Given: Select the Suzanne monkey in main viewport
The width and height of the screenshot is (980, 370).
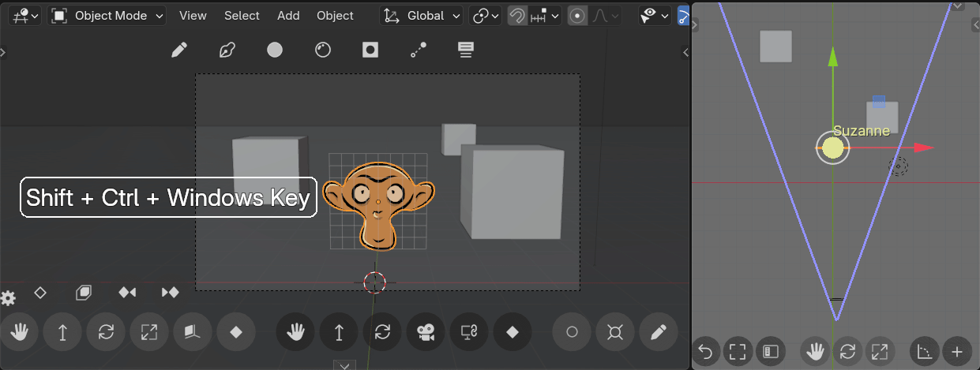Looking at the screenshot, I should [378, 204].
